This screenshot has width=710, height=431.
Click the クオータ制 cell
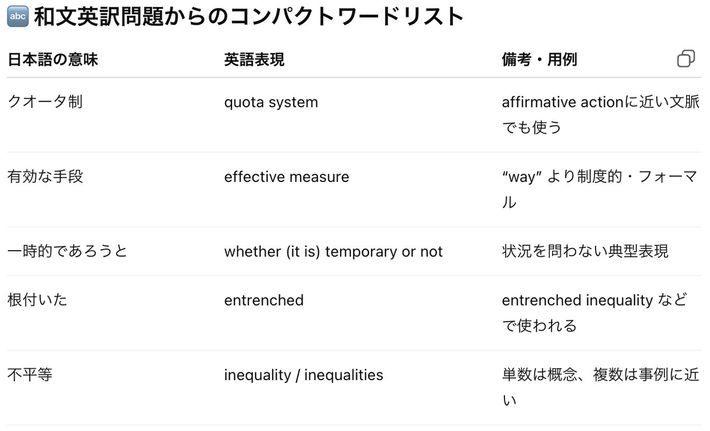click(45, 102)
